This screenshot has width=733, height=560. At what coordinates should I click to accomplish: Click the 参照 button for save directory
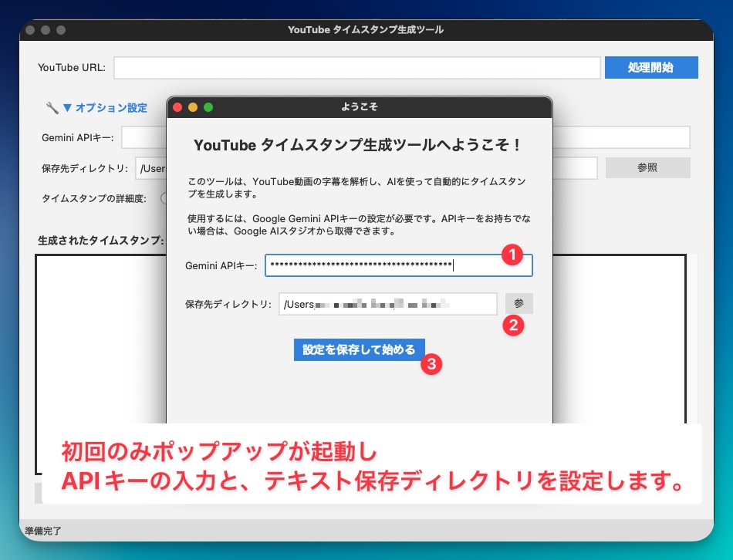pyautogui.click(x=647, y=167)
